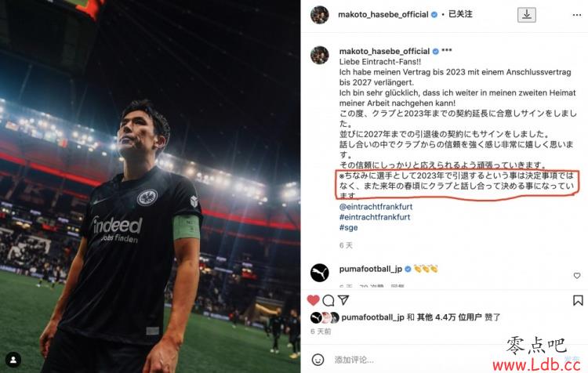Image resolution: width=588 pixels, height=373 pixels.
Task: Open the #eintrachtfrankfurt hashtag link
Action: (x=375, y=217)
